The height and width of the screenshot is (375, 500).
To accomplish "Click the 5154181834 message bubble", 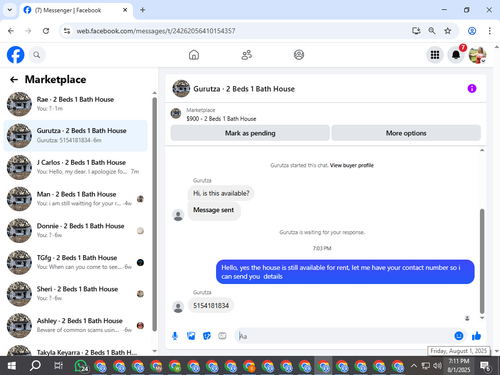I will [211, 306].
